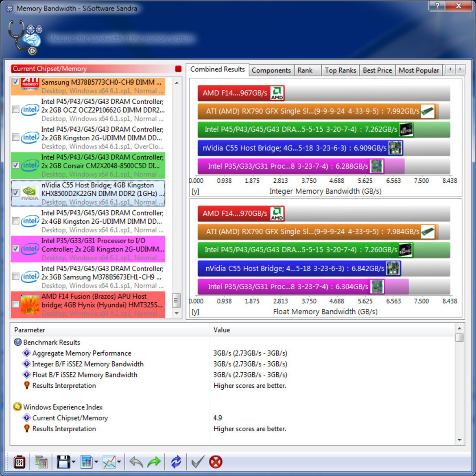Click the grey back arrow icon
Screen dimensions: 476x476
point(136,462)
